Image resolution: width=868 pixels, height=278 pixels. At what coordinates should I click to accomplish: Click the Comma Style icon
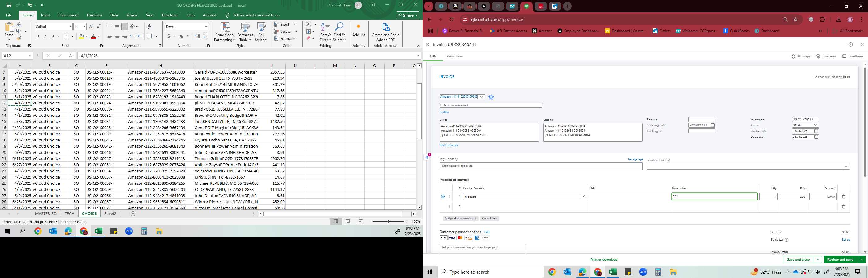(188, 36)
